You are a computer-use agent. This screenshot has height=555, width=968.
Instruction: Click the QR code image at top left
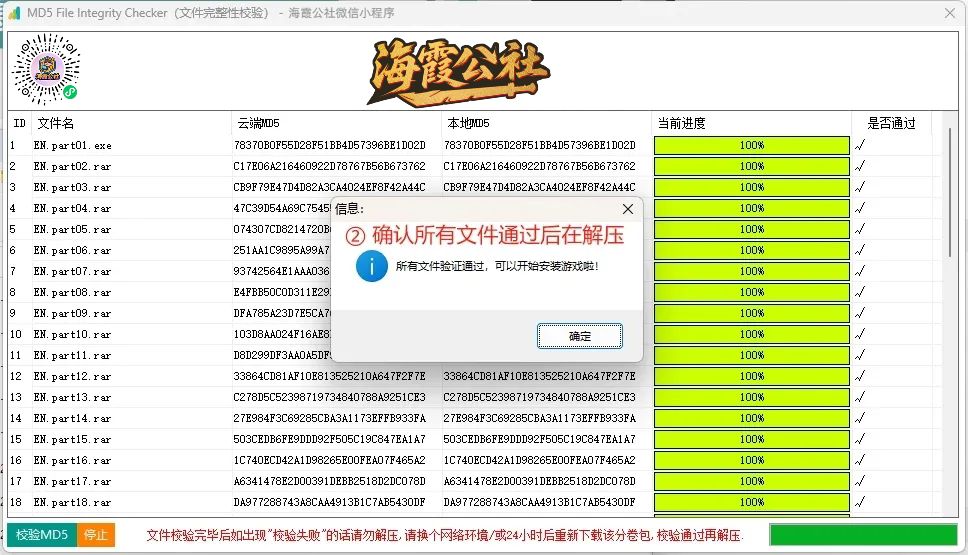pos(47,69)
